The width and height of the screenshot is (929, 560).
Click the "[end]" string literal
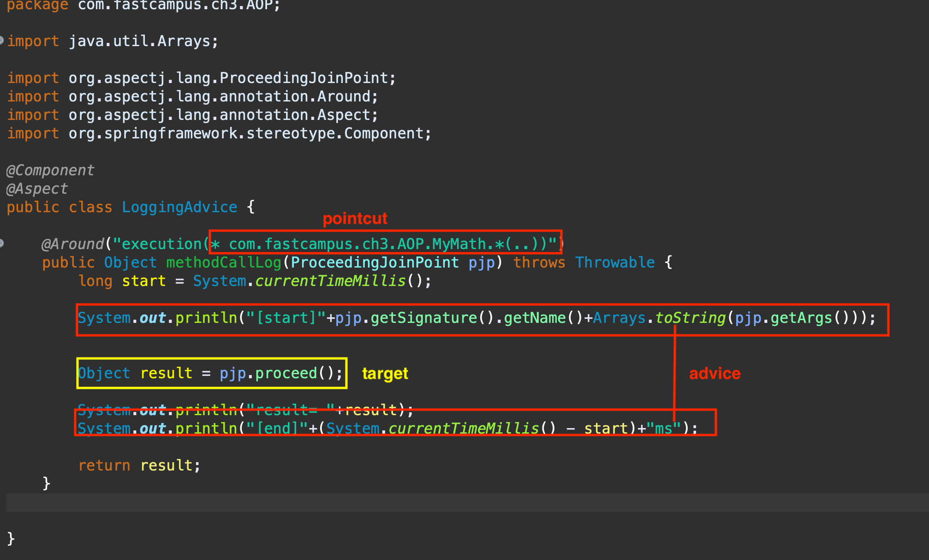pyautogui.click(x=277, y=428)
